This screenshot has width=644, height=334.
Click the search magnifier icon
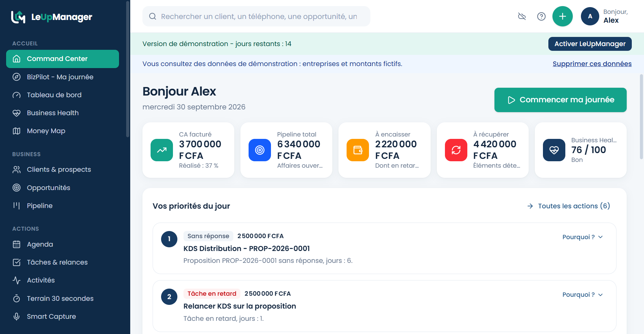pyautogui.click(x=153, y=16)
